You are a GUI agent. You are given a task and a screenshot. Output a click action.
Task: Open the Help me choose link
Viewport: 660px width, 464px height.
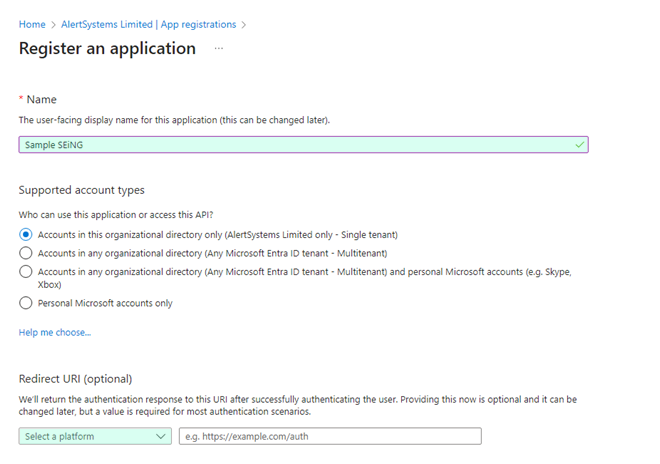tap(55, 332)
